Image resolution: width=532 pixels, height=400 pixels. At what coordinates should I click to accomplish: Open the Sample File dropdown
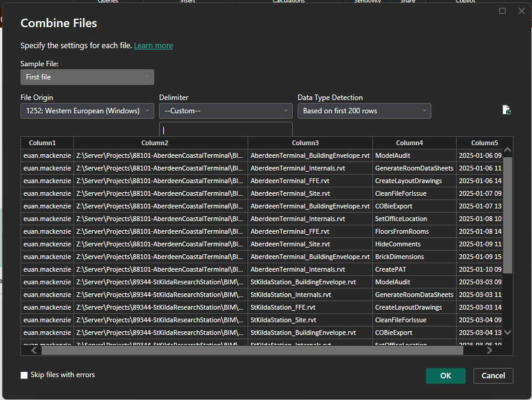pos(87,77)
